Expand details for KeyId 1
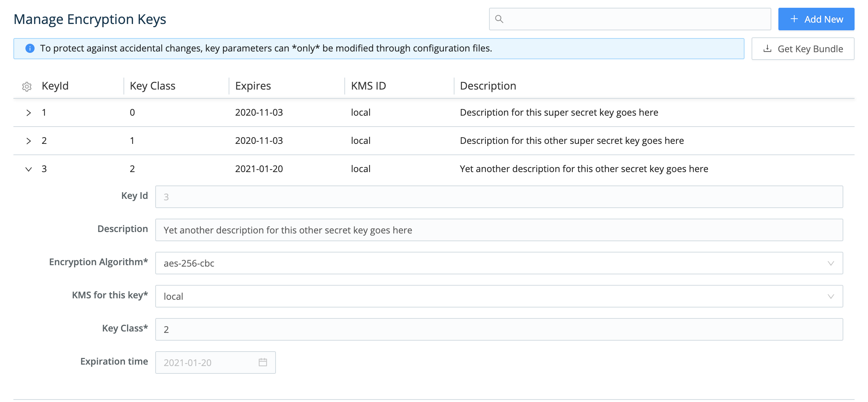The width and height of the screenshot is (868, 402). pos(29,112)
